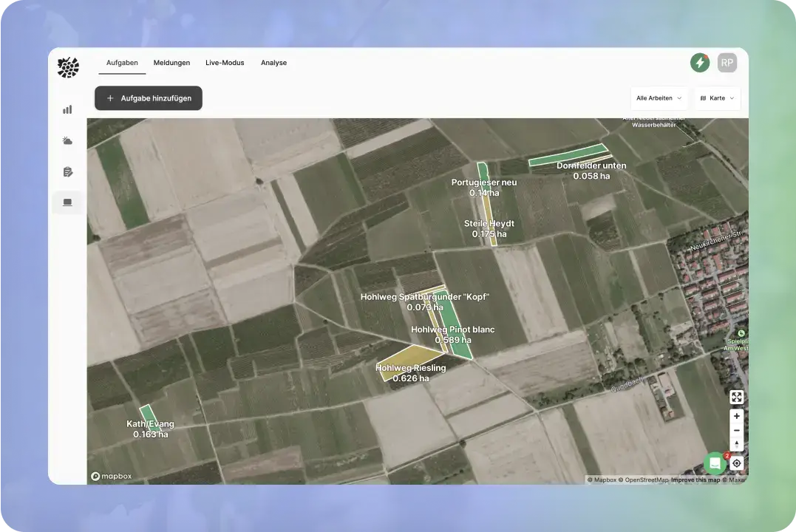This screenshot has height=532, width=796.
Task: Locate my position on the map
Action: pos(736,463)
